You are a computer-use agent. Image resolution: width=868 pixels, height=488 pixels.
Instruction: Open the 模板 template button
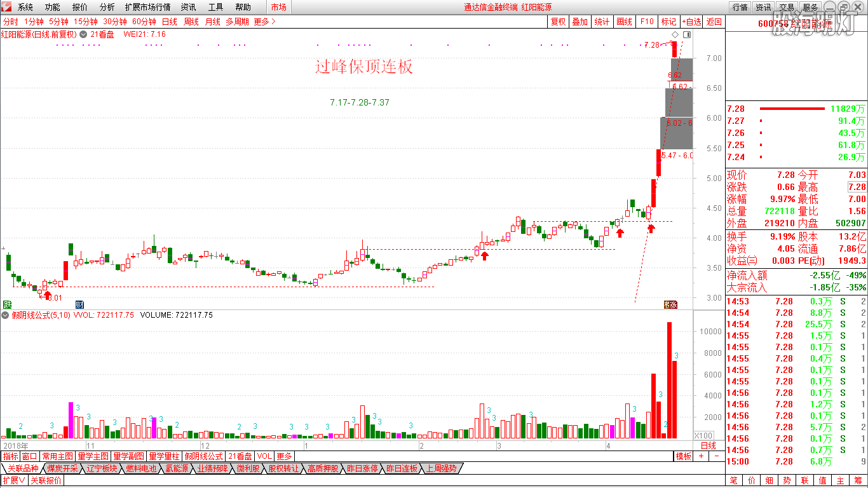684,456
